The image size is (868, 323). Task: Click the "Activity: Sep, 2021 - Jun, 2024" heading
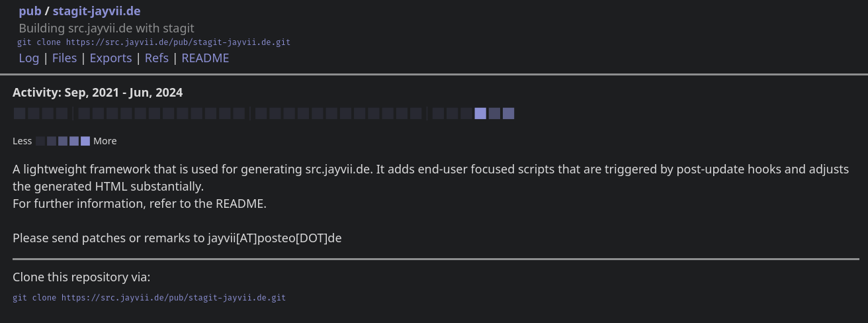[x=97, y=92]
